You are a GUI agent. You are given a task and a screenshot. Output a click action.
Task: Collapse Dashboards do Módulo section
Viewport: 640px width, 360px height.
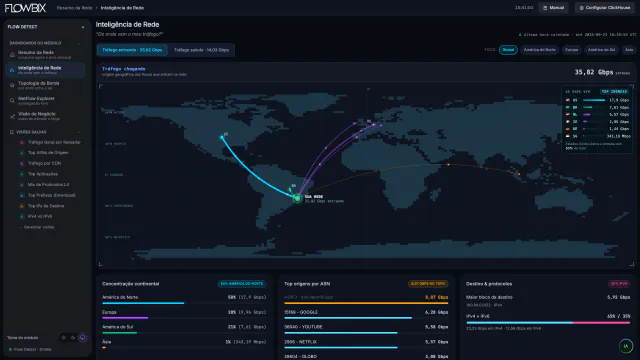tap(79, 43)
